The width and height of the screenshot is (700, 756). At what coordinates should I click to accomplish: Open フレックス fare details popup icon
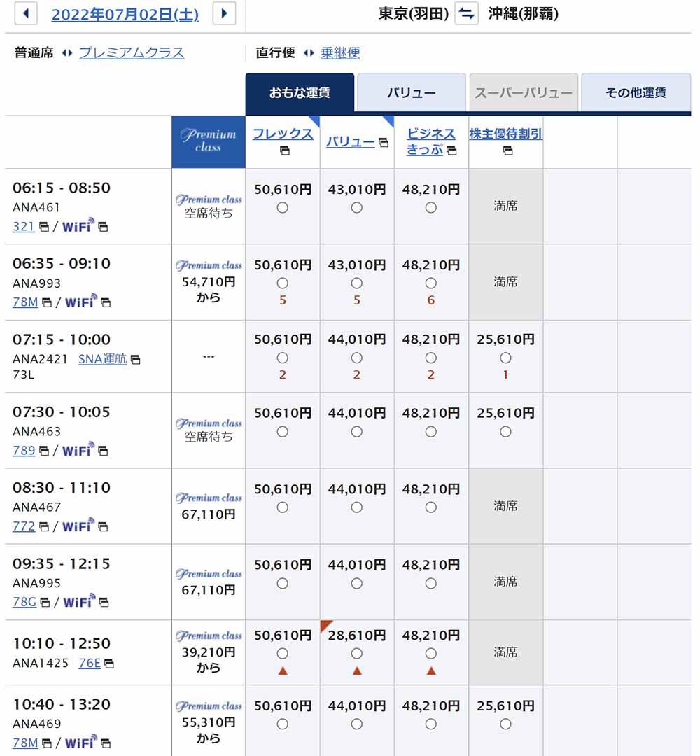(284, 151)
